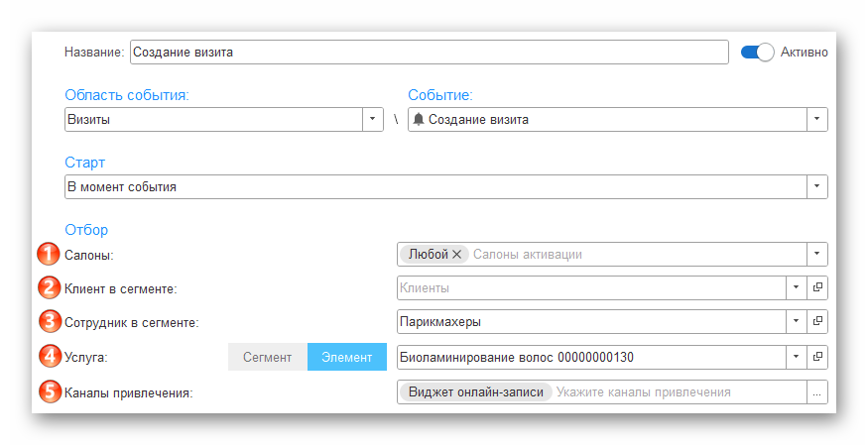Expand the Область события dropdown
This screenshot has width=868, height=445.
[x=372, y=120]
